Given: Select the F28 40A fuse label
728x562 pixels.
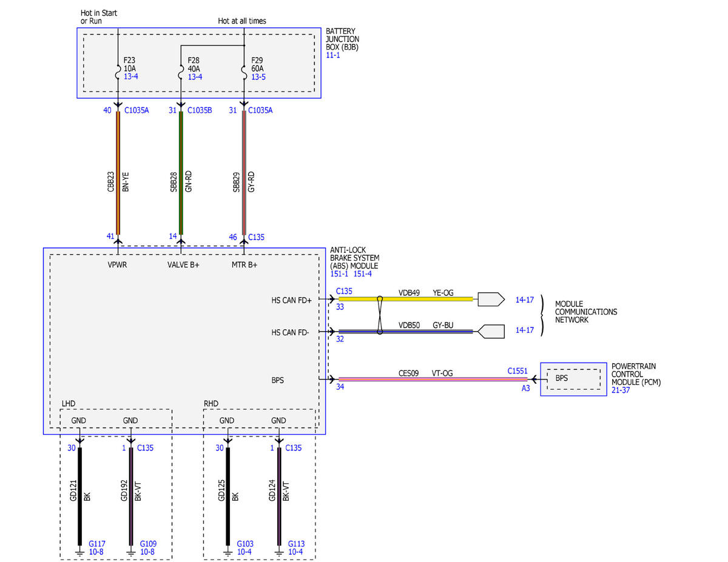Looking at the screenshot, I should (x=194, y=64).
